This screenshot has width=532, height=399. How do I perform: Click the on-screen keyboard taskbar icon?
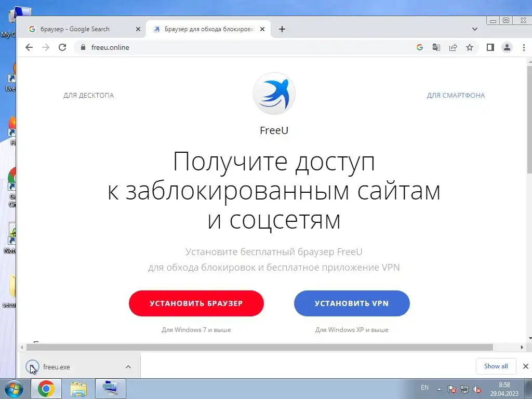[x=111, y=389]
